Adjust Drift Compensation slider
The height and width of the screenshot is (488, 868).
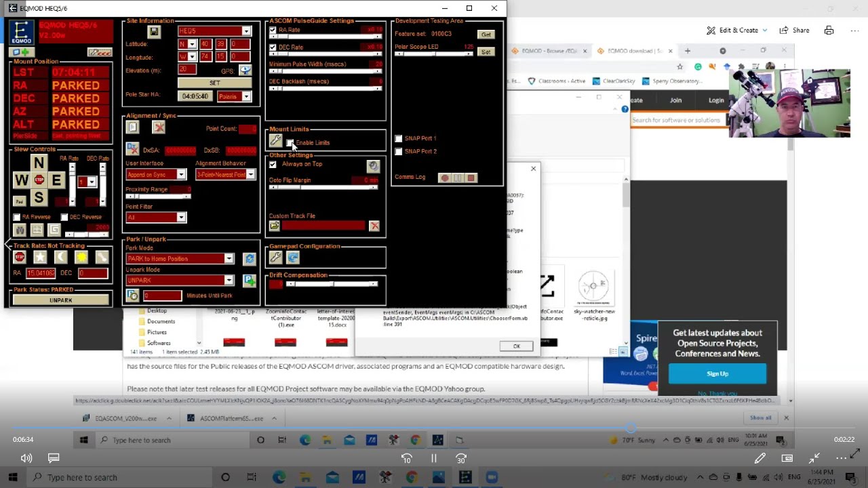pyautogui.click(x=332, y=284)
